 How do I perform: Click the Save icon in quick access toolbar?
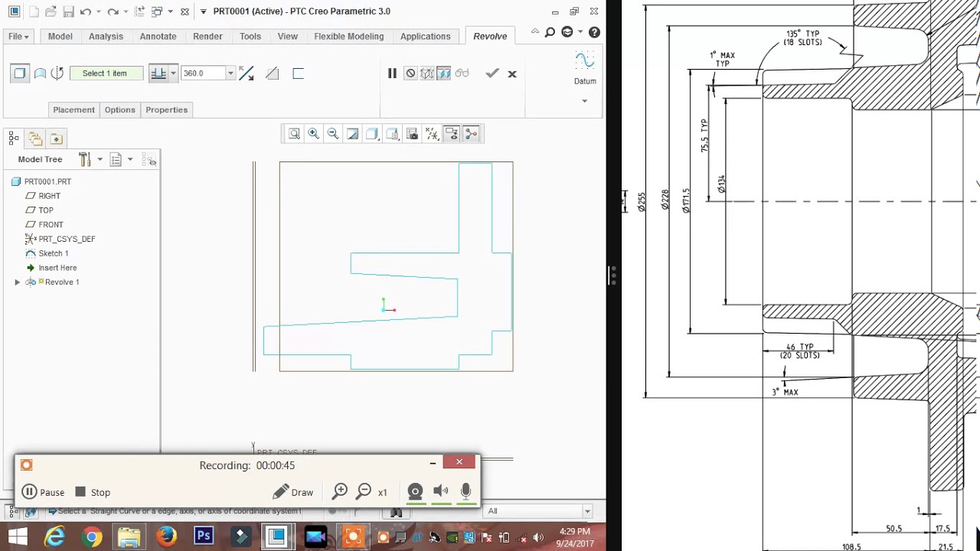point(68,11)
